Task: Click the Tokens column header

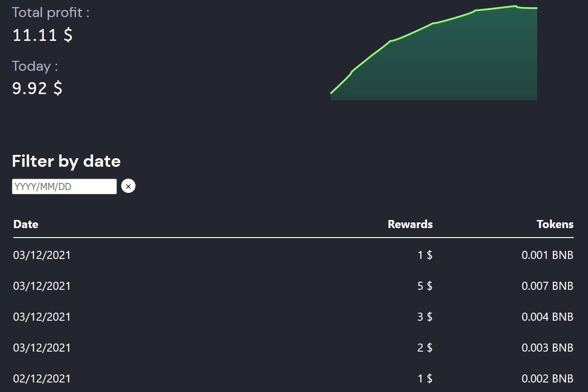Action: pyautogui.click(x=555, y=224)
